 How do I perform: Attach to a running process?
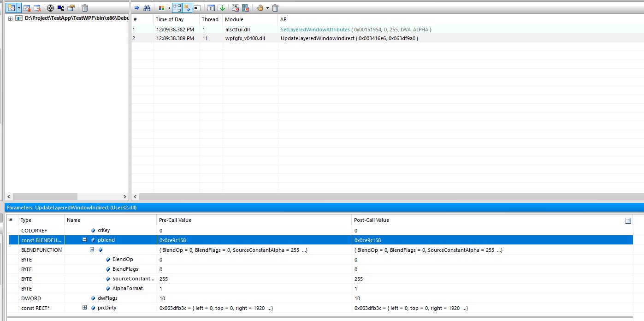[x=26, y=8]
